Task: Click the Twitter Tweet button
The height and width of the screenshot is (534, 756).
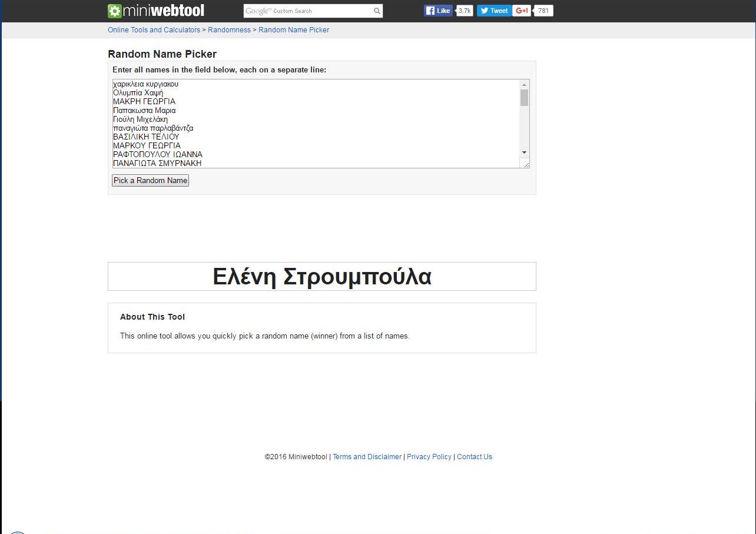Action: click(494, 11)
